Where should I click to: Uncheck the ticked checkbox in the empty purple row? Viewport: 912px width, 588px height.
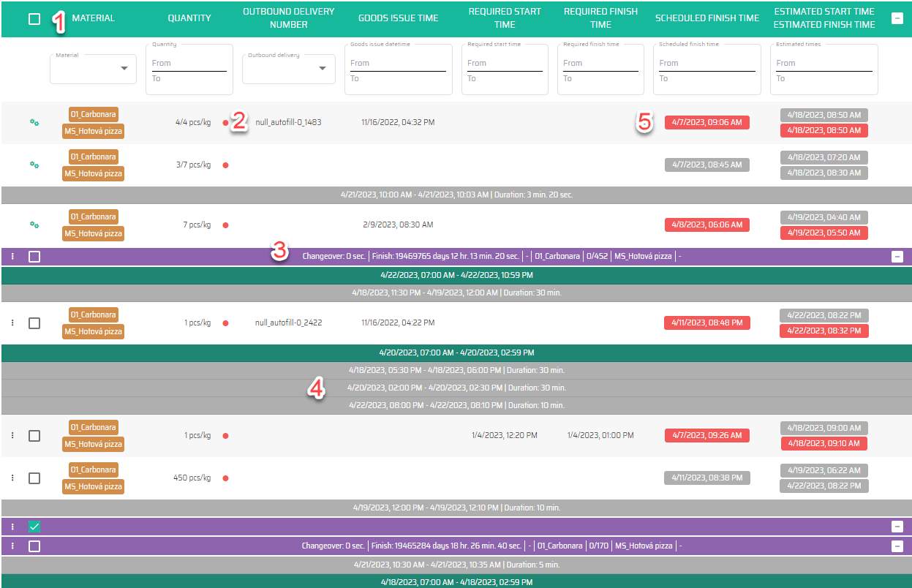[34, 527]
